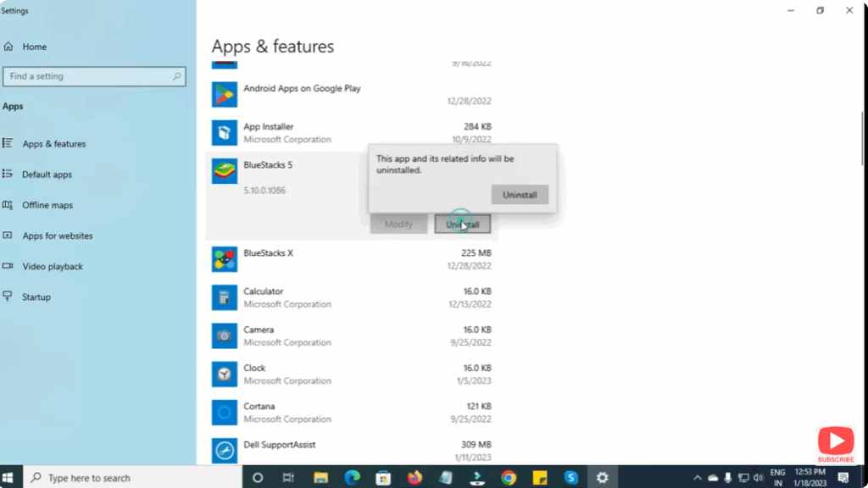868x488 pixels.
Task: Click the Camera app icon
Action: click(x=224, y=335)
